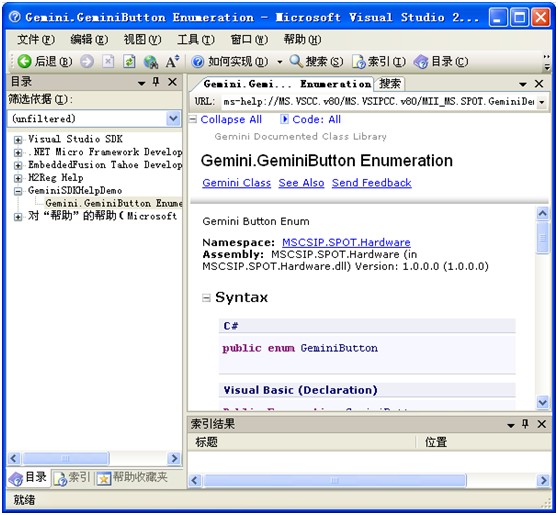The image size is (558, 515).
Task: Open the Gemini Class link
Action: tap(237, 183)
